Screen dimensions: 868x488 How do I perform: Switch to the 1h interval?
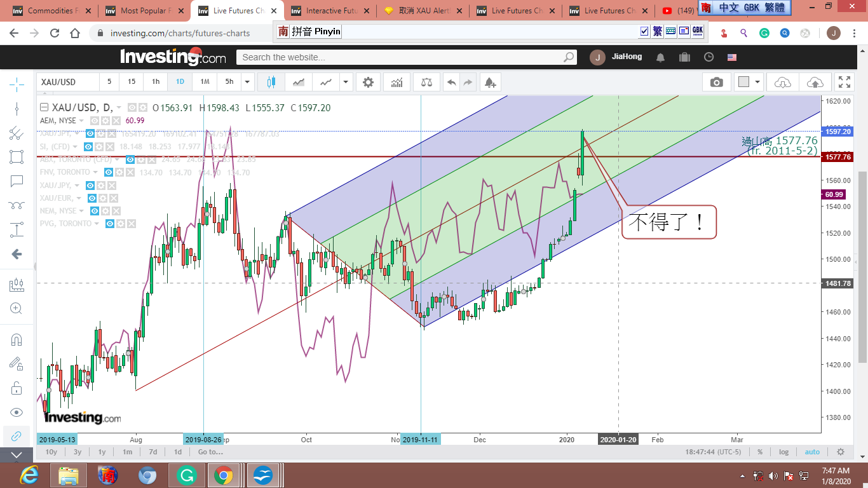(156, 82)
